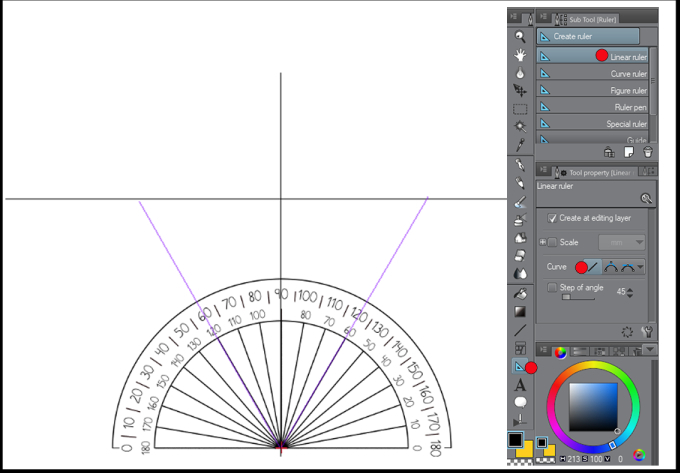
Task: Select straight line Curve mode
Action: tap(592, 267)
